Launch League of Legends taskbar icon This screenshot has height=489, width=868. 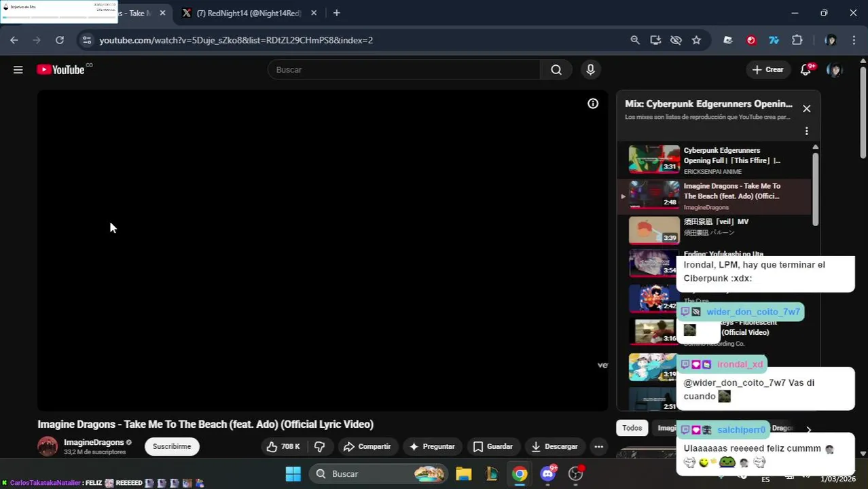(491, 473)
